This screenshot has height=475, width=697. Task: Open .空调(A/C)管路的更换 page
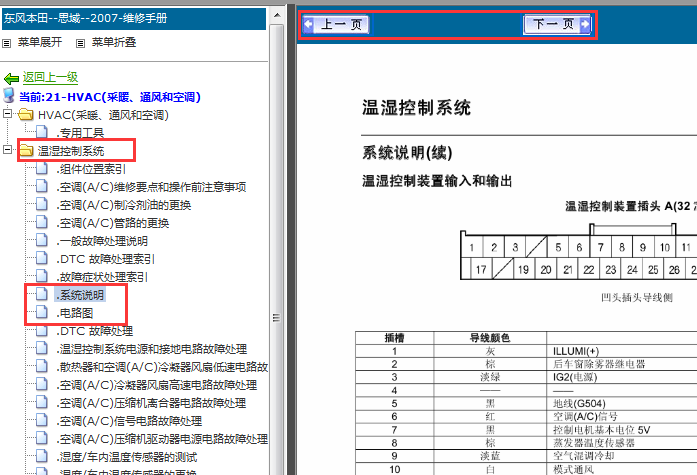coord(113,223)
